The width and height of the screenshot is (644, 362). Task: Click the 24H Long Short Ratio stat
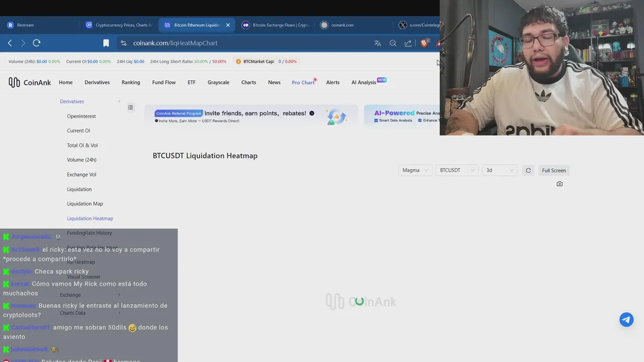point(188,61)
